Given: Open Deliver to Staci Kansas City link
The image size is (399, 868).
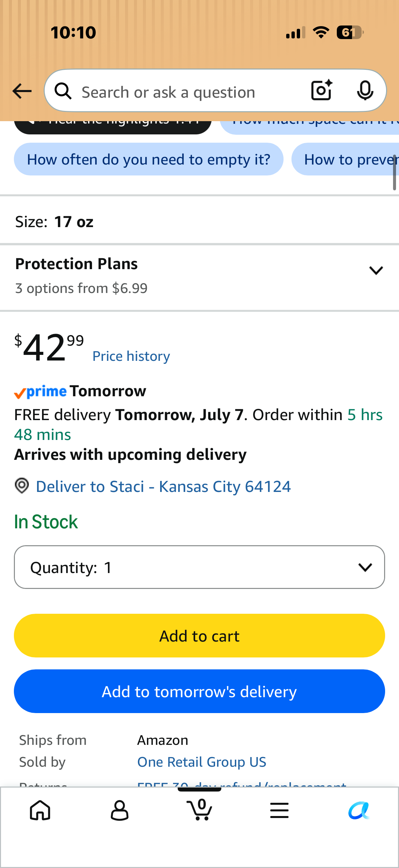Looking at the screenshot, I should point(163,486).
